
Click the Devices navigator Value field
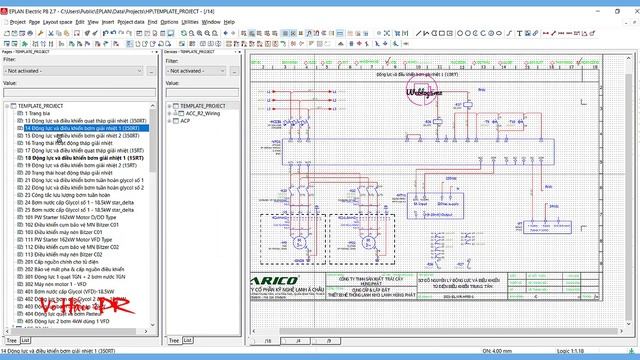click(x=202, y=93)
